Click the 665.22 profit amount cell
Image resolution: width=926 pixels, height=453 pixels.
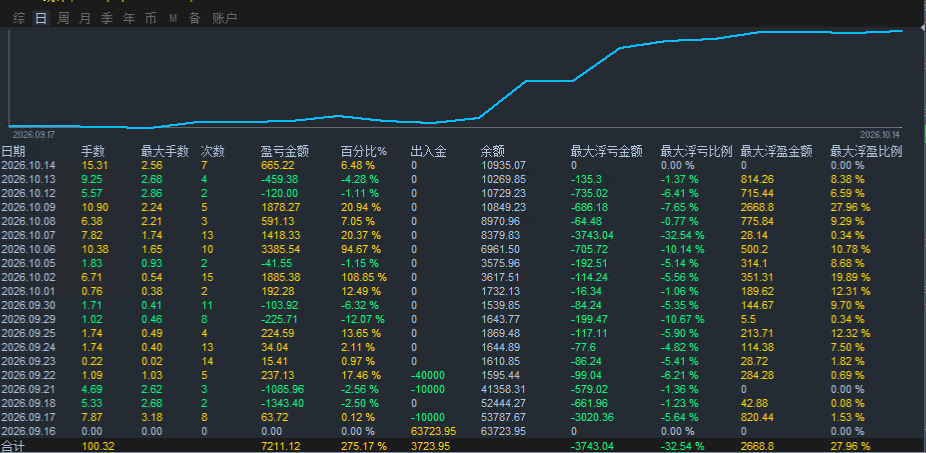pyautogui.click(x=278, y=166)
